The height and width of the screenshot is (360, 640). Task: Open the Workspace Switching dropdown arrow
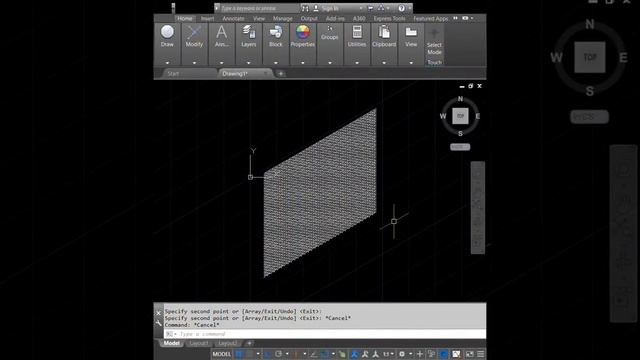coord(411,354)
